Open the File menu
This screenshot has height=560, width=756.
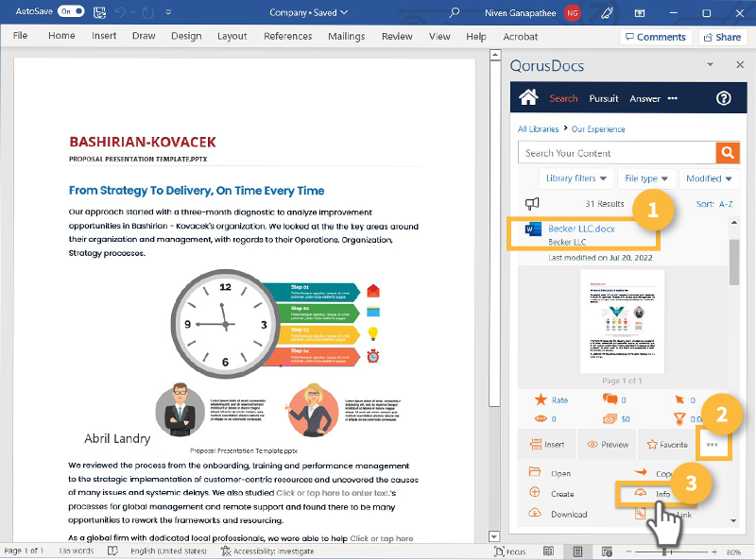pyautogui.click(x=20, y=36)
